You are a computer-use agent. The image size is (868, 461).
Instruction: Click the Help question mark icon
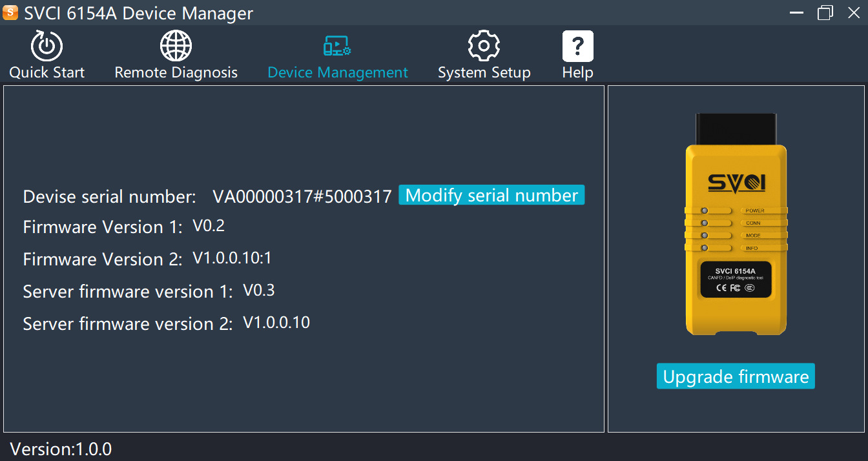point(577,46)
